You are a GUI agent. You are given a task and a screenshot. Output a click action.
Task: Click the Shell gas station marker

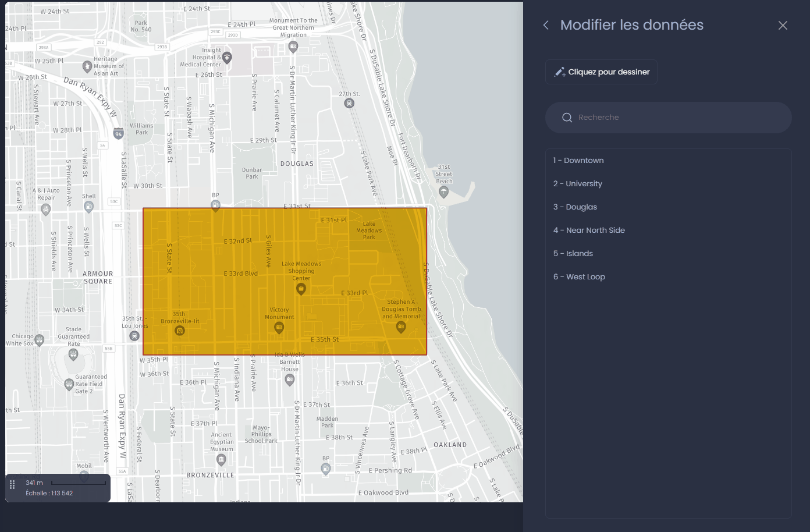click(88, 206)
